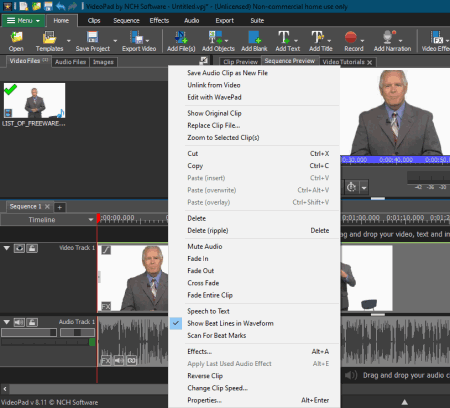Image resolution: width=450 pixels, height=408 pixels.
Task: Adjust the Audio Track 1 pan slider
Action: [x=77, y=332]
